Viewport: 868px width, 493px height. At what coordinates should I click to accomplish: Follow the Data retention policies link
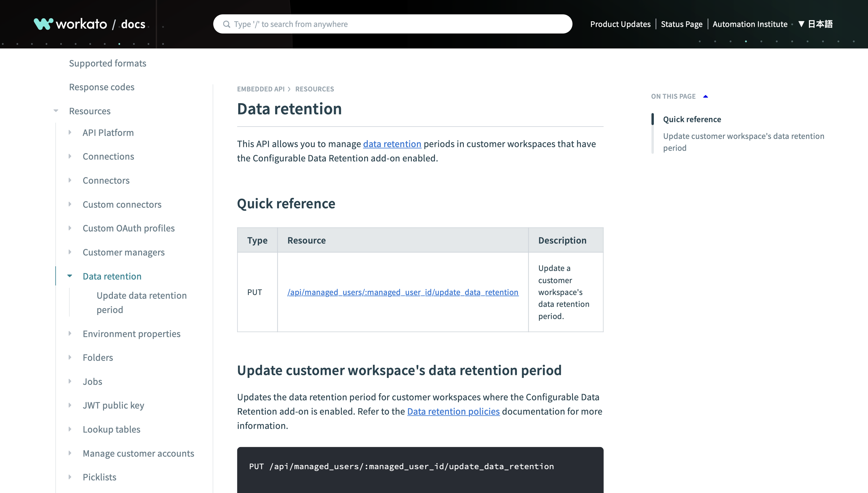point(453,411)
